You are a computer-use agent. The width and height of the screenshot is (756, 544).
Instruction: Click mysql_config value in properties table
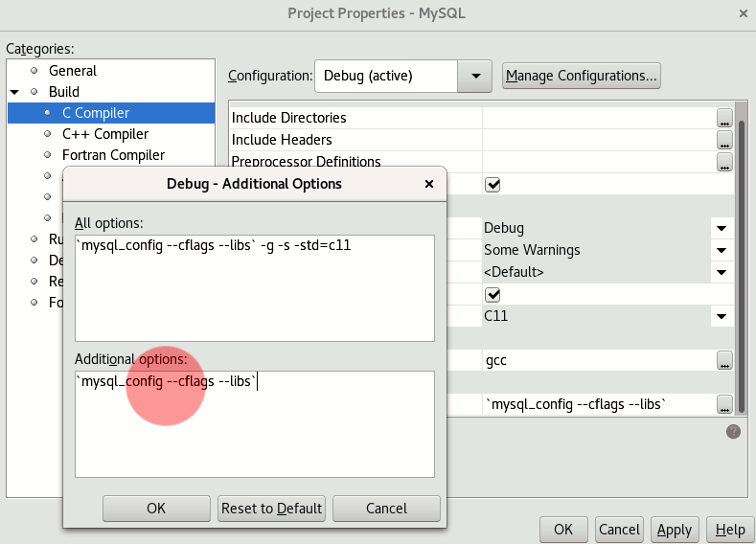pyautogui.click(x=599, y=404)
